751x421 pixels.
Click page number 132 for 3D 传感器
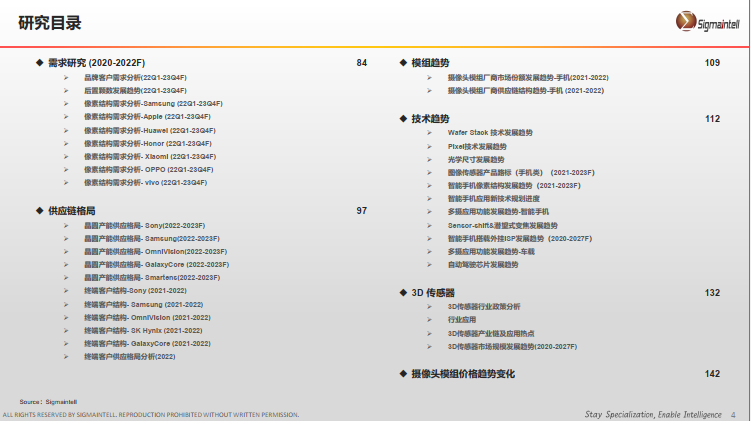tap(712, 293)
